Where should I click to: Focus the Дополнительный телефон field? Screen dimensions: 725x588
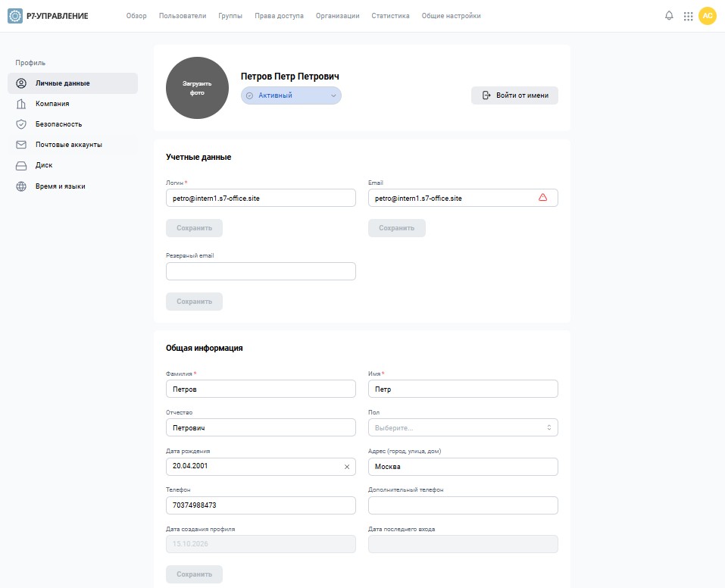coord(463,505)
